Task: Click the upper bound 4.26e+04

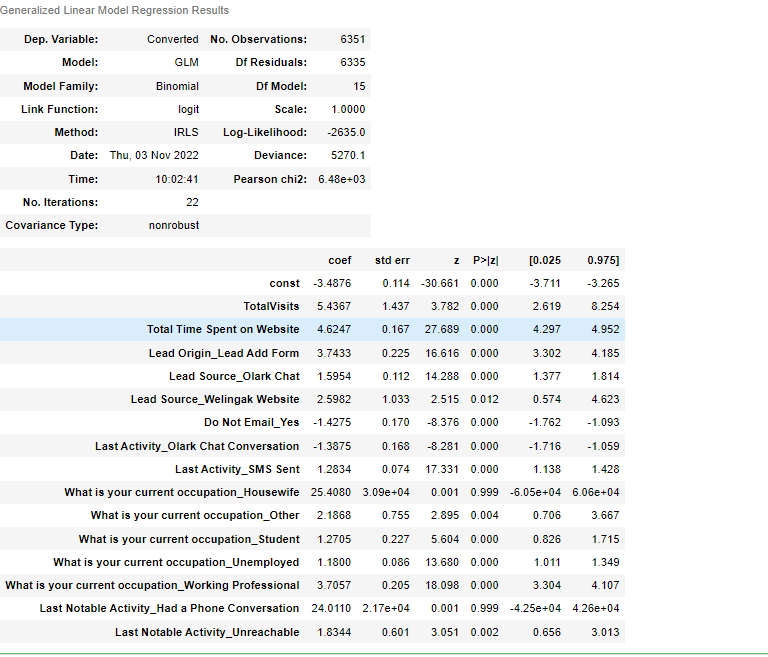Action: point(596,608)
